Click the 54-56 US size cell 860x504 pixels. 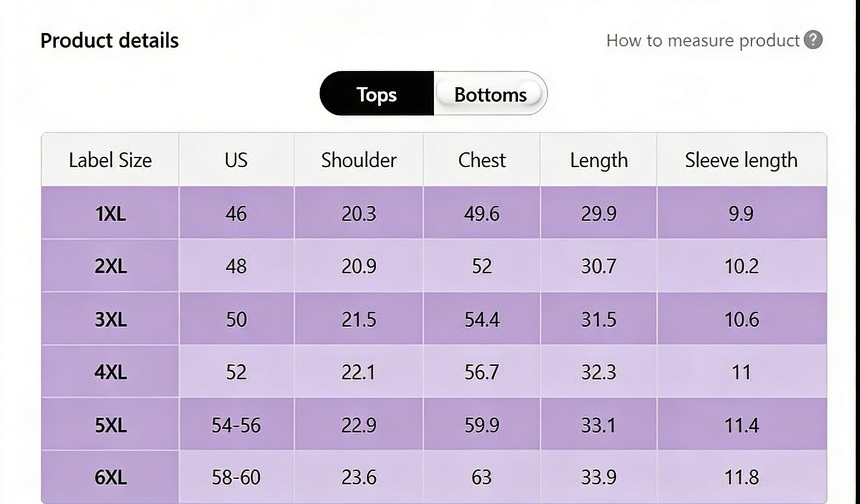236,425
